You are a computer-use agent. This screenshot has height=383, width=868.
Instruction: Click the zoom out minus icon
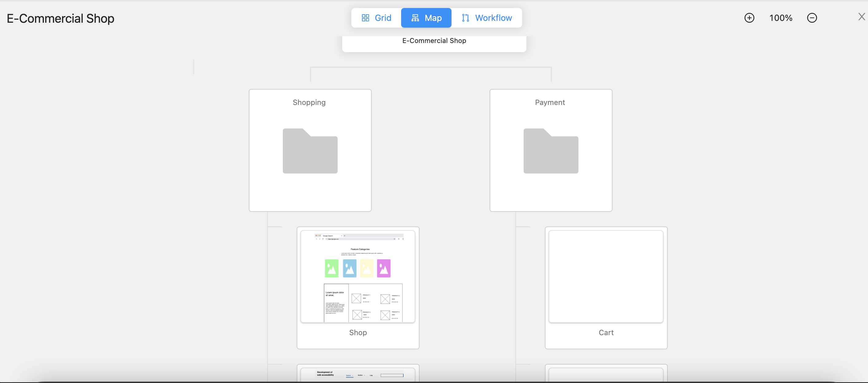click(812, 18)
